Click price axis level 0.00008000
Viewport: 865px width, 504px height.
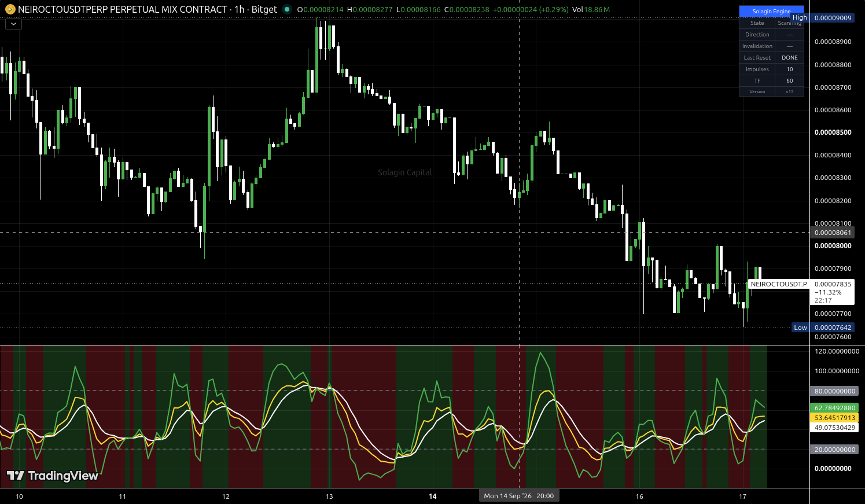pos(833,246)
